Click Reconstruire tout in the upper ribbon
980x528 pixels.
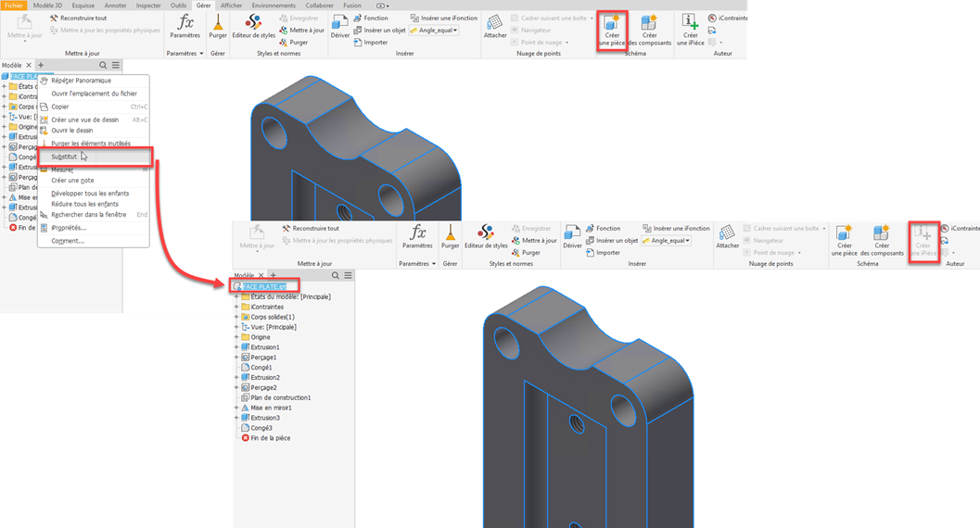[x=78, y=19]
